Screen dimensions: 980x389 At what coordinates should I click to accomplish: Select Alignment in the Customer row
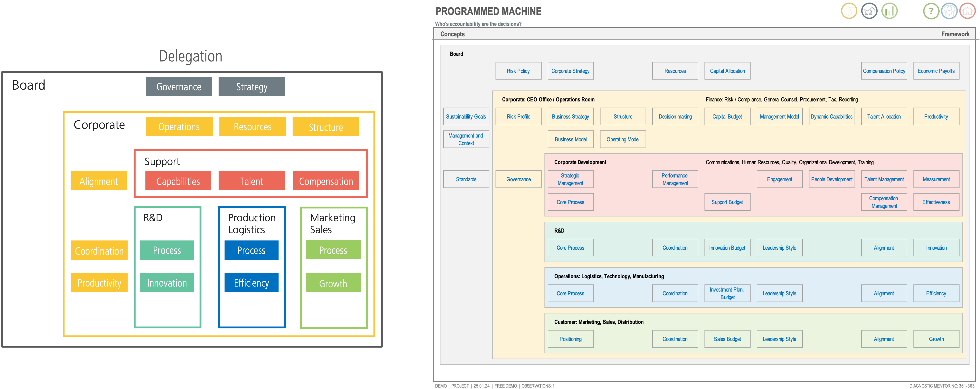884,339
